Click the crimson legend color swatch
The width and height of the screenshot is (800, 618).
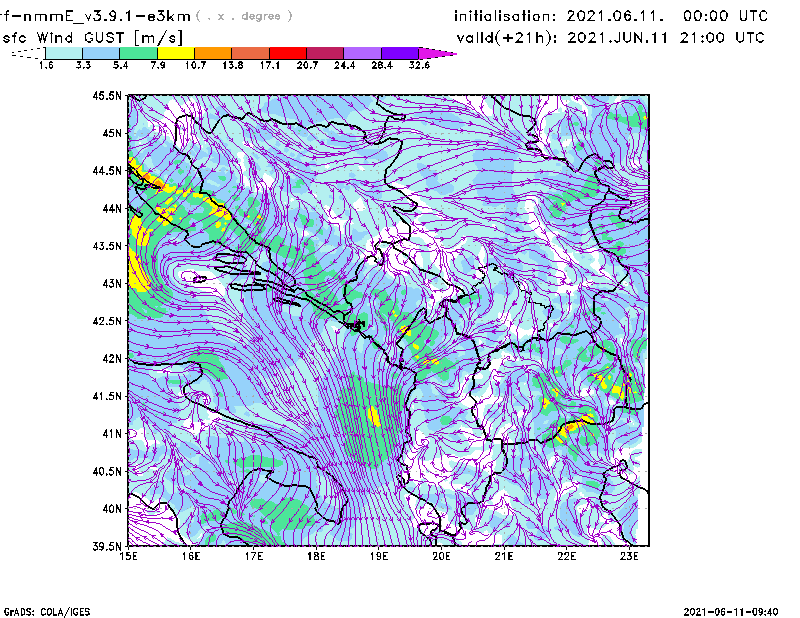(324, 53)
